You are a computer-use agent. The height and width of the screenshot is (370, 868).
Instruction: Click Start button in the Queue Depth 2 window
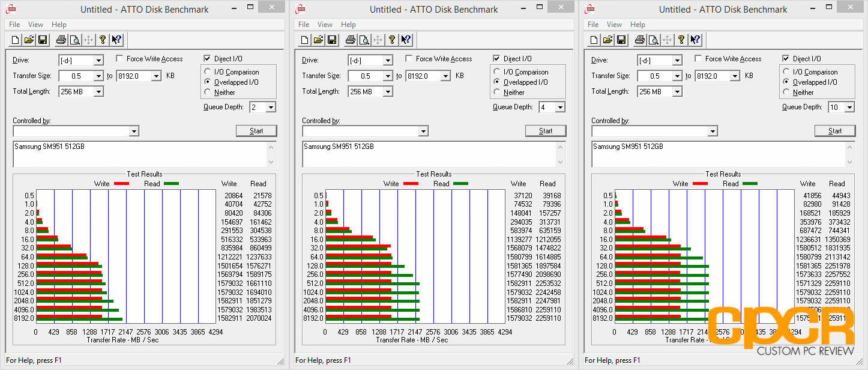tap(256, 131)
